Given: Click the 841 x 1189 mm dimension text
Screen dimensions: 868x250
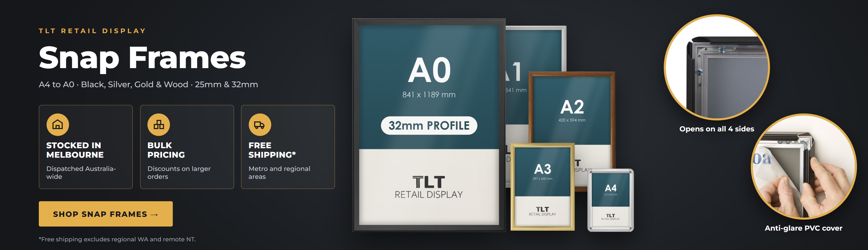Looking at the screenshot, I should point(429,95).
